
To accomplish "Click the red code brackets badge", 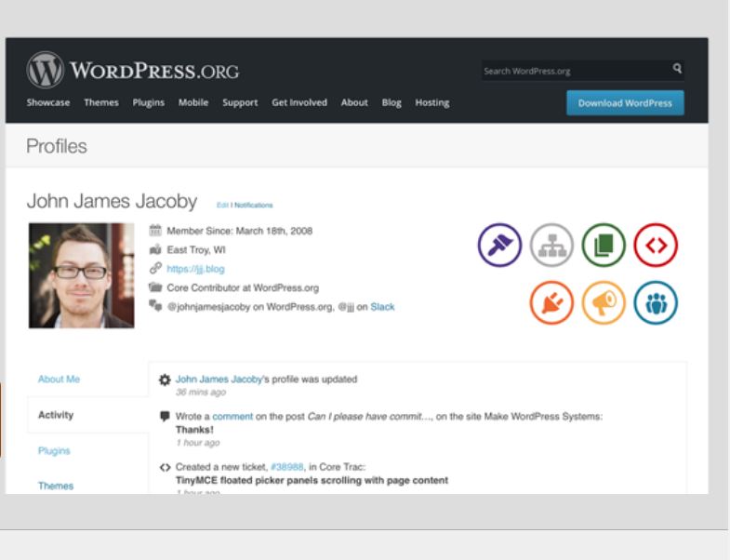I will pos(656,245).
